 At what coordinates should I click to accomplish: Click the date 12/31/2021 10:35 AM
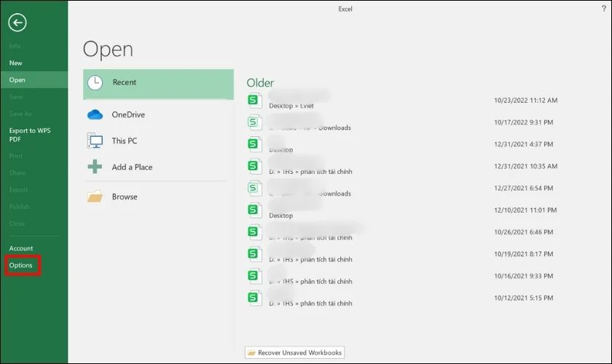click(526, 166)
